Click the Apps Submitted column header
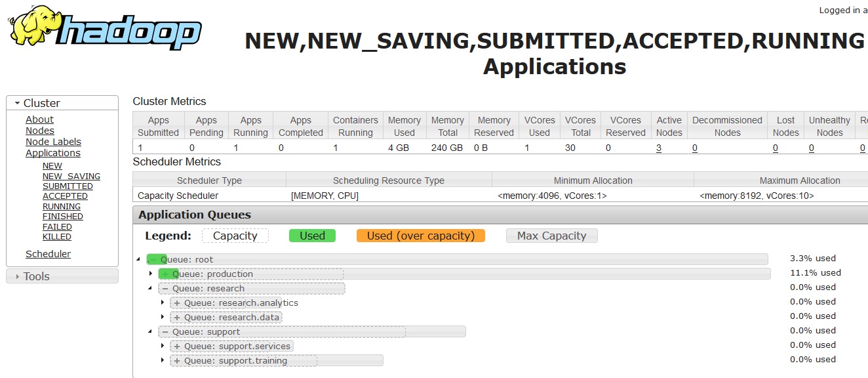Screen dimensions: 868x378 click(x=159, y=126)
